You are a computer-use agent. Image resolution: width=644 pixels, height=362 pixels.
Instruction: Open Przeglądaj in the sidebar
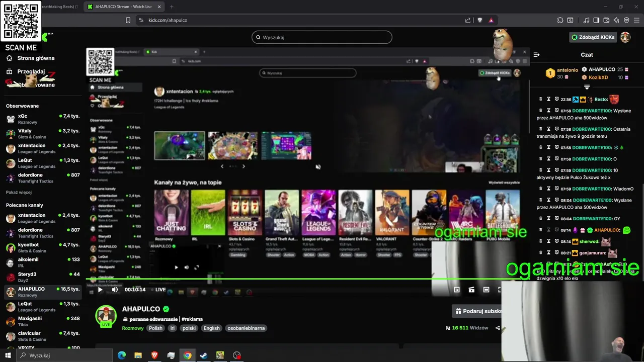(30, 71)
